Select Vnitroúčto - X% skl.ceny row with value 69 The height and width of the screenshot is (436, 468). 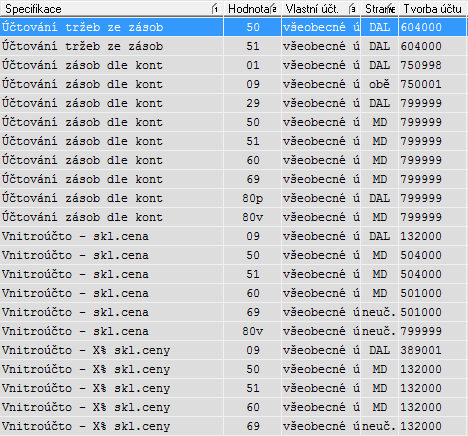pos(233,426)
